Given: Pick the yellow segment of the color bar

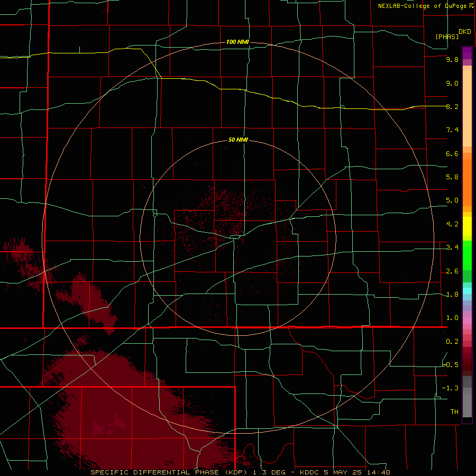Looking at the screenshot, I should coord(467,226).
